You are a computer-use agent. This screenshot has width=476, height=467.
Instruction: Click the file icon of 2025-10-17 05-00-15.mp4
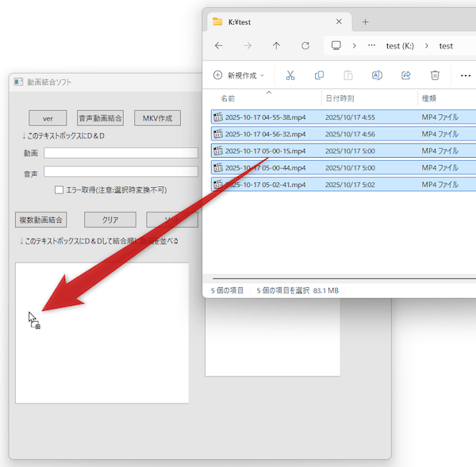tap(218, 151)
